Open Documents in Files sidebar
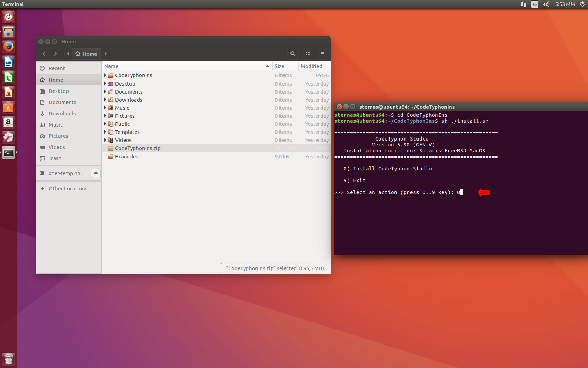This screenshot has width=588, height=368. point(69,102)
